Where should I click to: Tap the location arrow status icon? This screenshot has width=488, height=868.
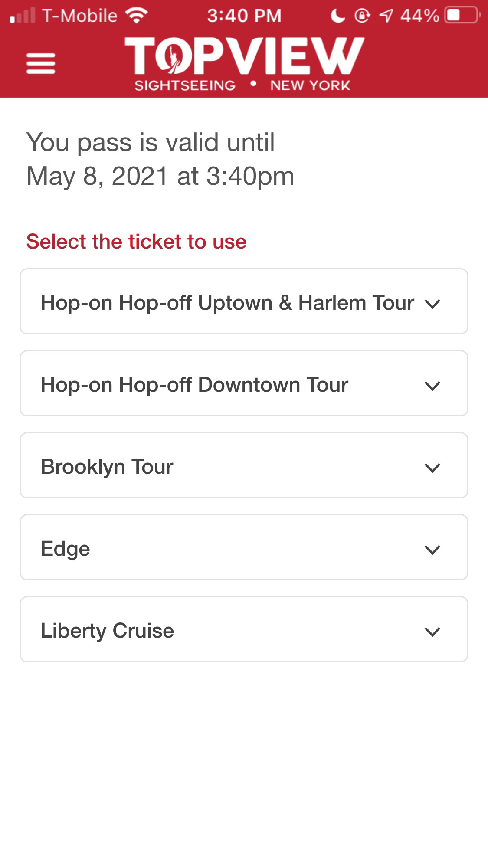click(386, 16)
